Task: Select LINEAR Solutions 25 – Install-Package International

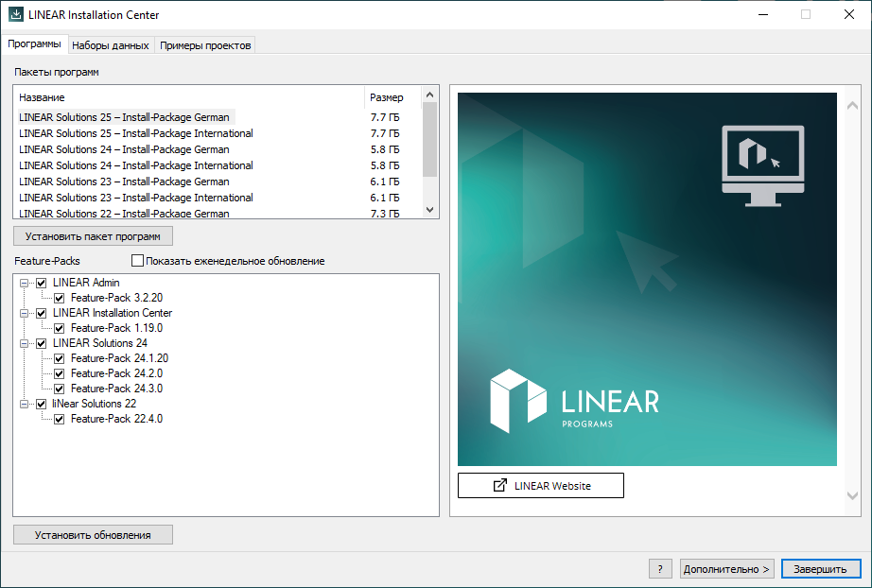Action: (135, 133)
